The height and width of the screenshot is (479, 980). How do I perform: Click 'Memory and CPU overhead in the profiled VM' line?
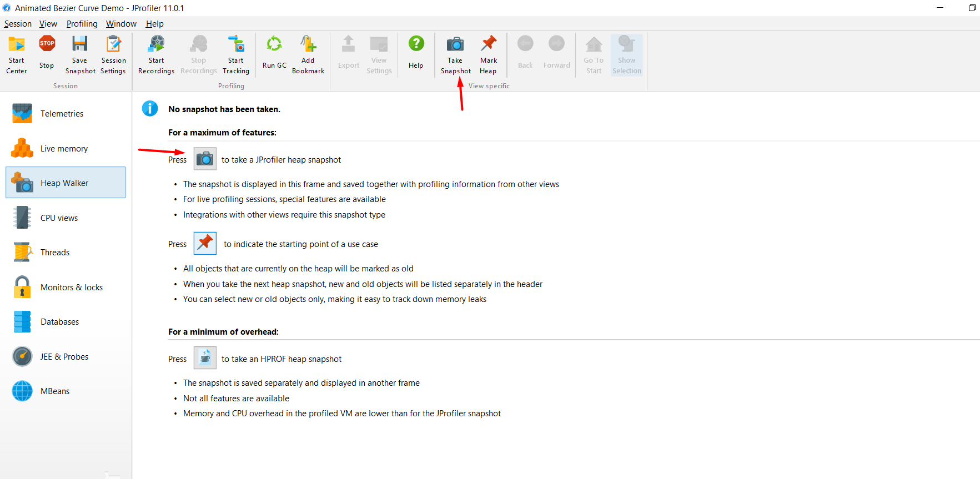[x=342, y=414]
